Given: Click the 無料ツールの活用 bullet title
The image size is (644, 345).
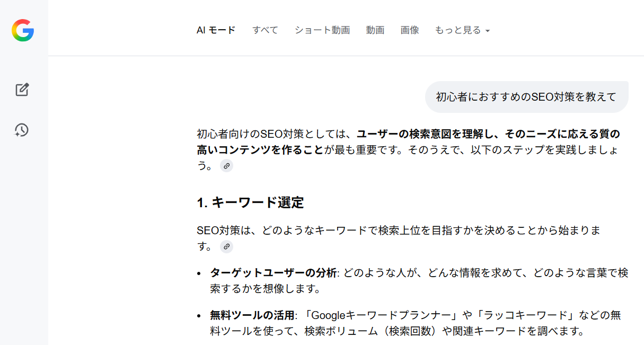Looking at the screenshot, I should click(x=252, y=315).
